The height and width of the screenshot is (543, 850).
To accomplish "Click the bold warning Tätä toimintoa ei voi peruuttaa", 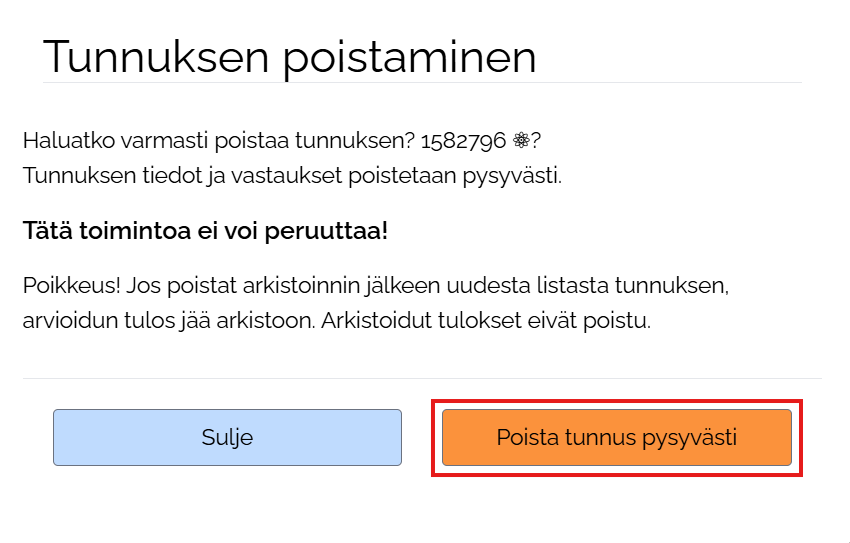I will pos(205,231).
